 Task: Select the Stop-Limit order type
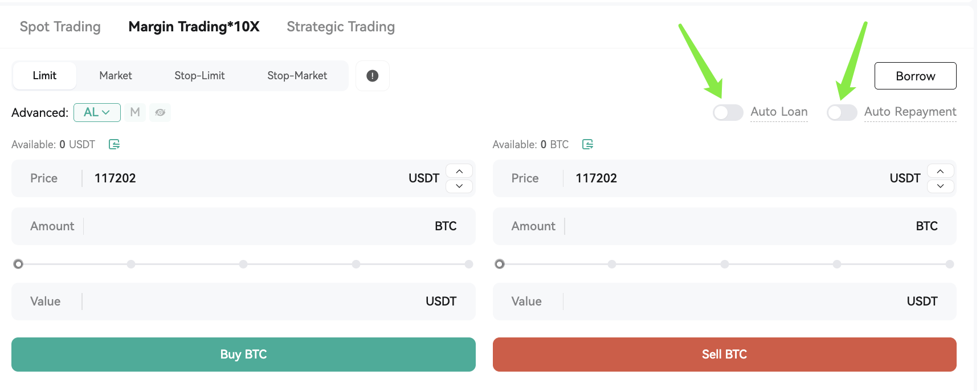(199, 76)
